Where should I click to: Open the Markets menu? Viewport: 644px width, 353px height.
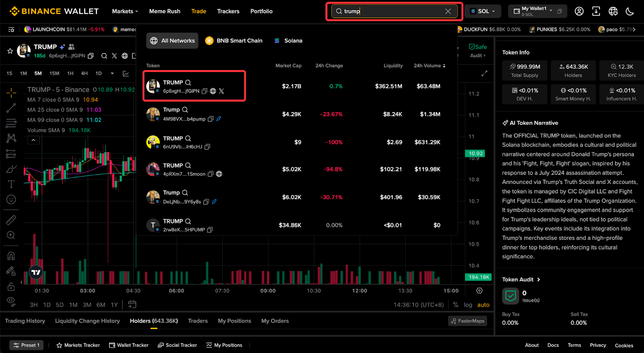pyautogui.click(x=125, y=11)
